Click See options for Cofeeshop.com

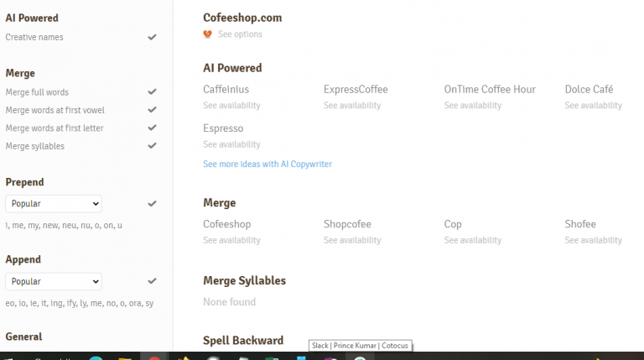tap(240, 34)
